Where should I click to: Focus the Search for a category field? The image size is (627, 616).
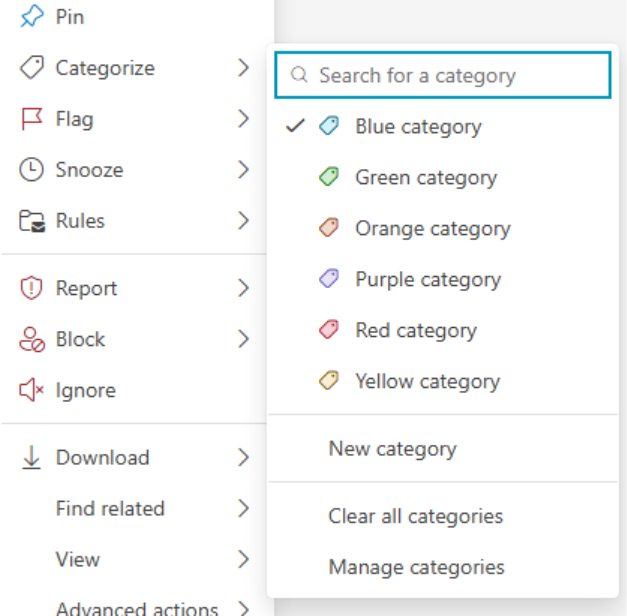[x=443, y=75]
